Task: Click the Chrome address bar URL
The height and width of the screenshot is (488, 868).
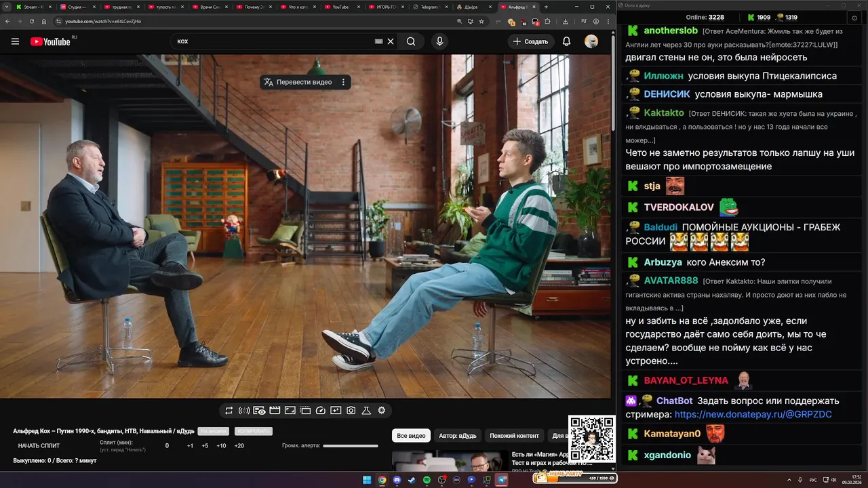Action: pos(102,22)
